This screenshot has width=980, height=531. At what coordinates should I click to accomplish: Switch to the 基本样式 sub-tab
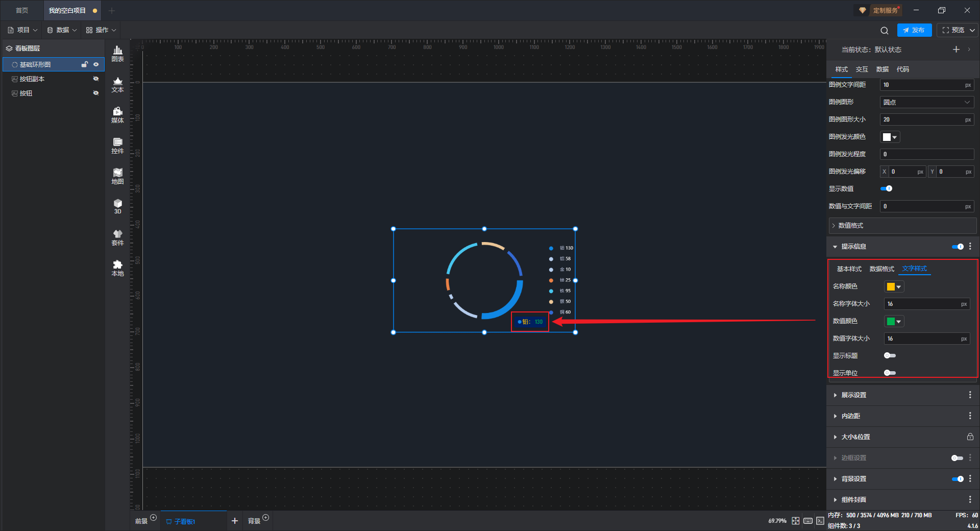(849, 269)
